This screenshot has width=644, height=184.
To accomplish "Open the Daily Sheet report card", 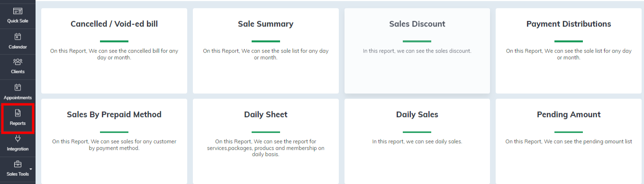I will 266,141.
